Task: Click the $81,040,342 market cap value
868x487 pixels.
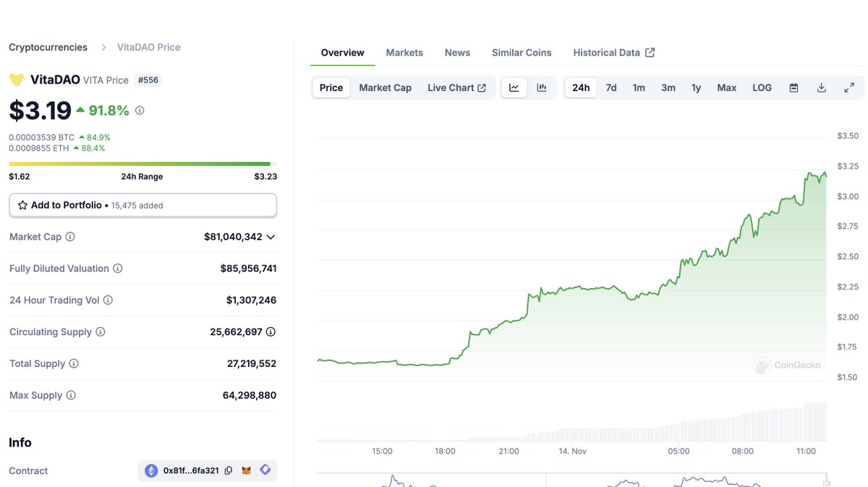Action: coord(233,237)
